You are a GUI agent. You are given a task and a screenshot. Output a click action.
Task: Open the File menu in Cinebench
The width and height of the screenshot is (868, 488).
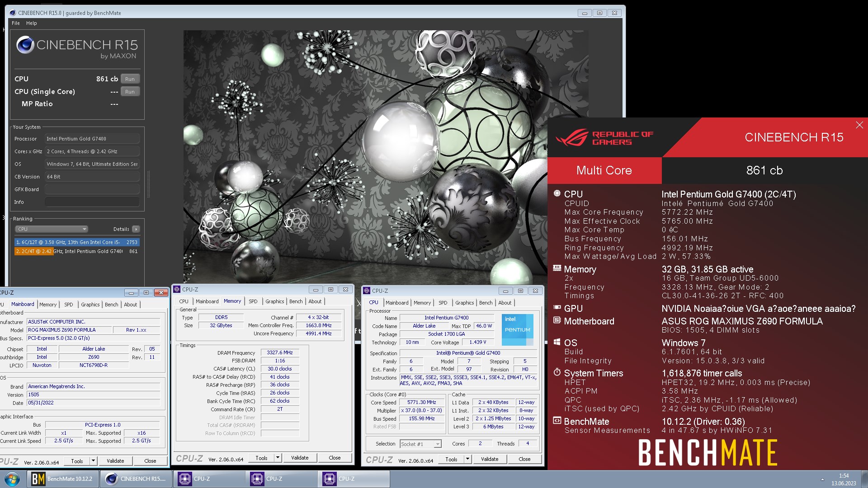tap(16, 23)
